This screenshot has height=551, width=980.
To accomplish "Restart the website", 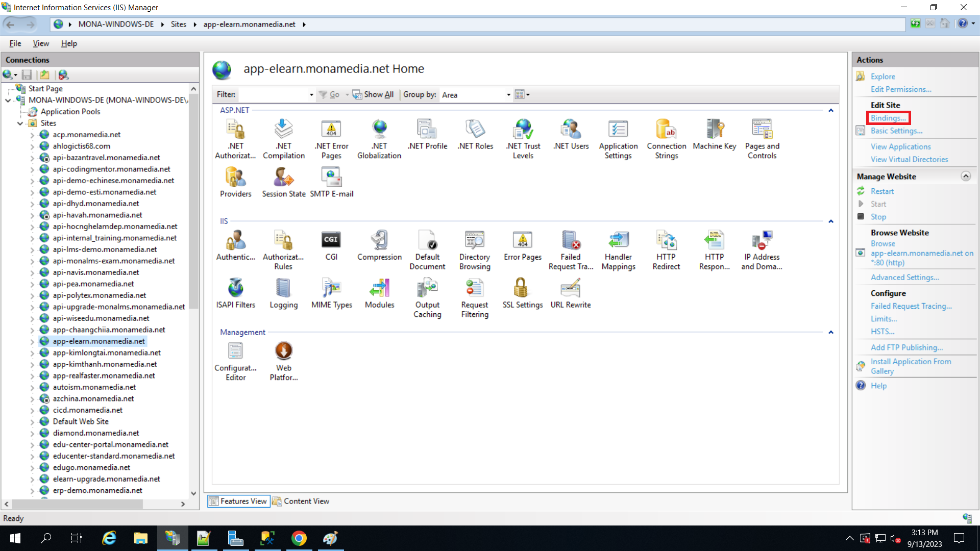I will pyautogui.click(x=882, y=191).
